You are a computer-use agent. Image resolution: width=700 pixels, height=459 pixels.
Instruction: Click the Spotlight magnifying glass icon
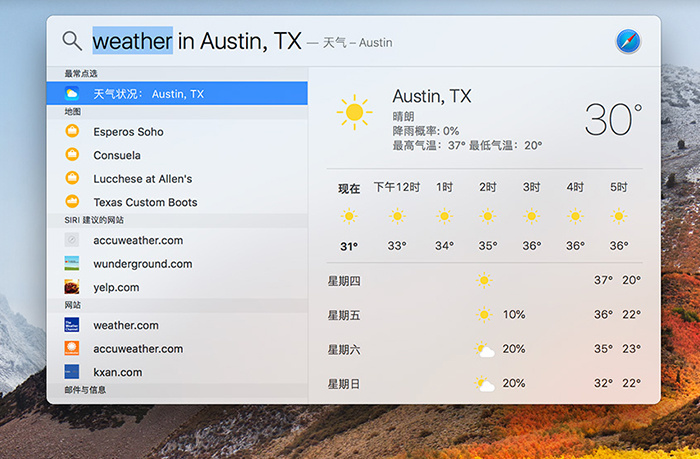[x=72, y=41]
